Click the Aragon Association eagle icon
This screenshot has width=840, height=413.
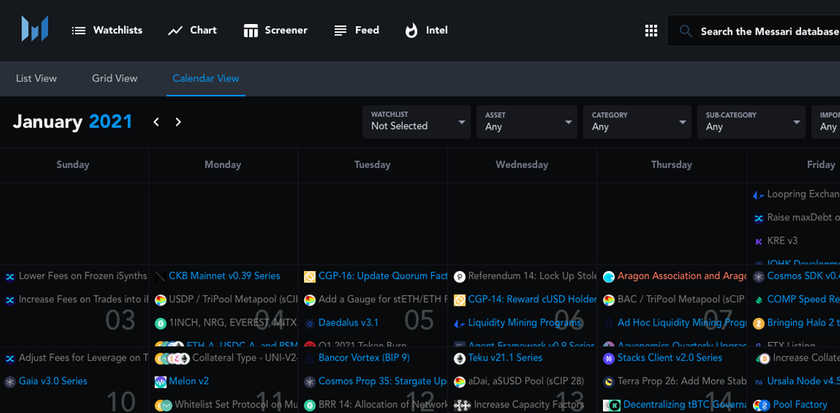pos(609,277)
